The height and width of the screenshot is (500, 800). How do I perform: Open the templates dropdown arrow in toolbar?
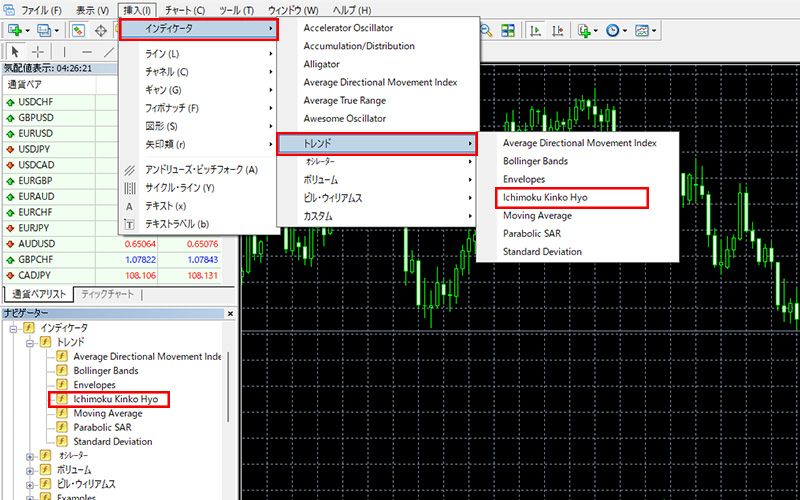click(655, 31)
